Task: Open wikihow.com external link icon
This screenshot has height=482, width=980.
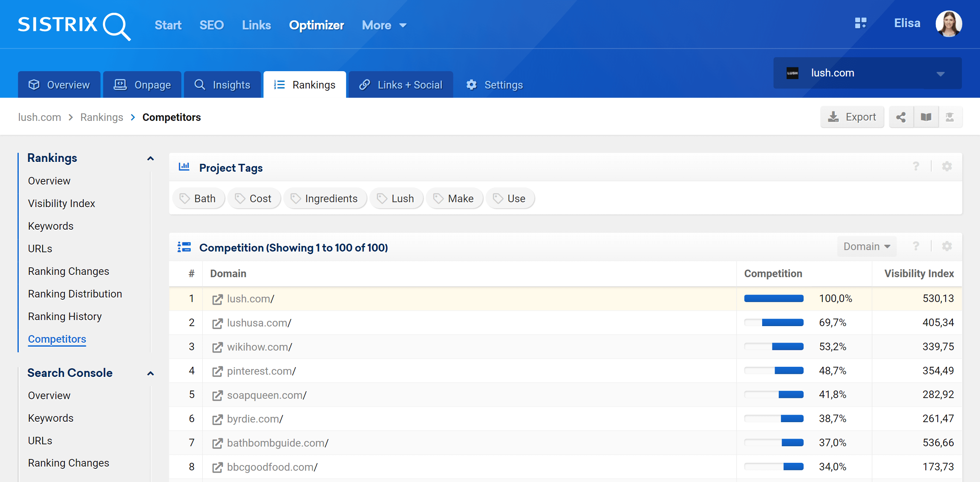Action: 217,347
